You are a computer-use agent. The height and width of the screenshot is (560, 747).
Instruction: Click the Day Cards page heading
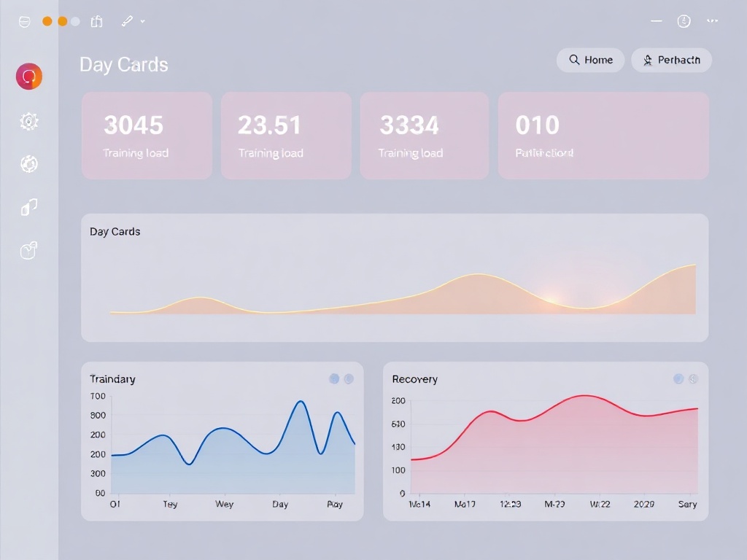[x=124, y=65]
